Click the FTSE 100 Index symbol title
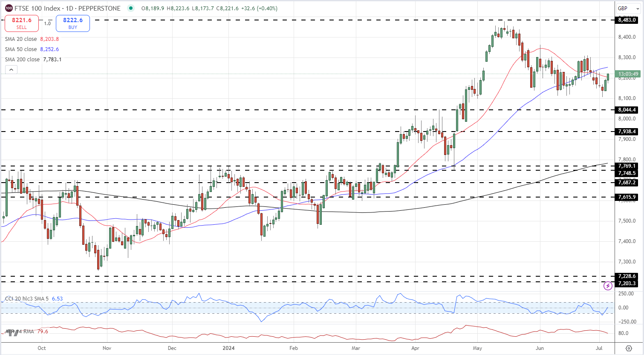This screenshot has height=355, width=644. coord(67,8)
